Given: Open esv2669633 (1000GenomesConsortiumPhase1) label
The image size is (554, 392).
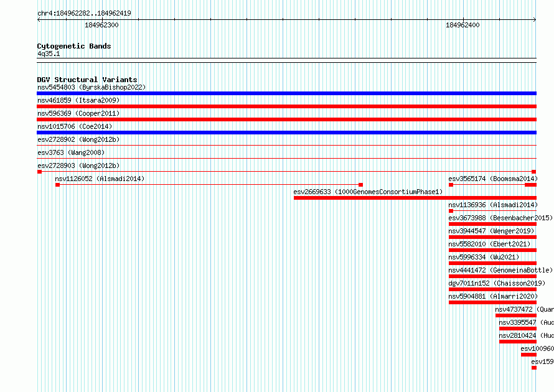Looking at the screenshot, I should (368, 192).
